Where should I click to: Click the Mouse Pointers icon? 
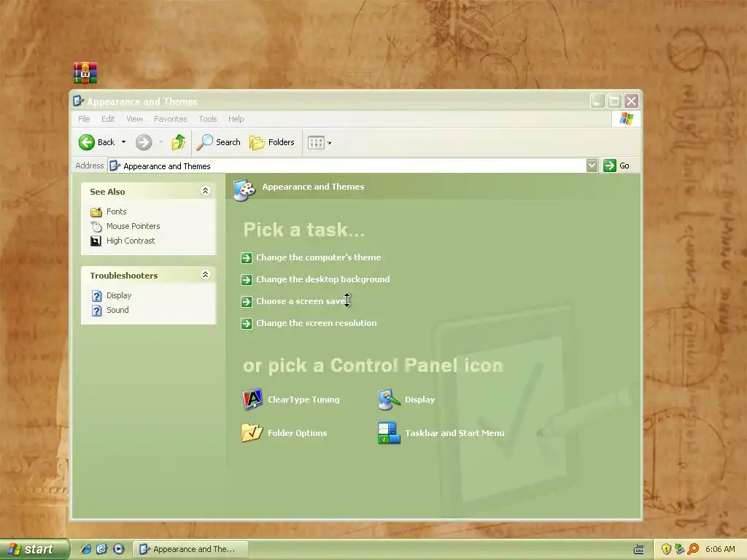coord(96,226)
